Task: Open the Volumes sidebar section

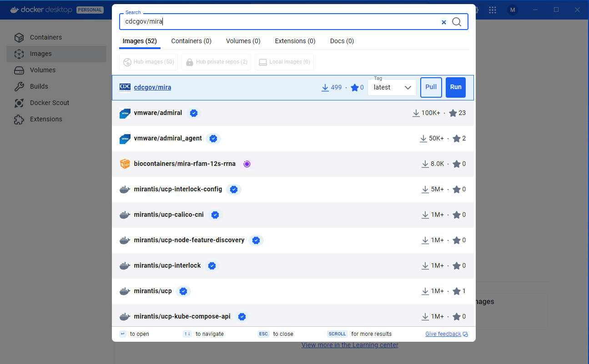Action: click(56, 70)
